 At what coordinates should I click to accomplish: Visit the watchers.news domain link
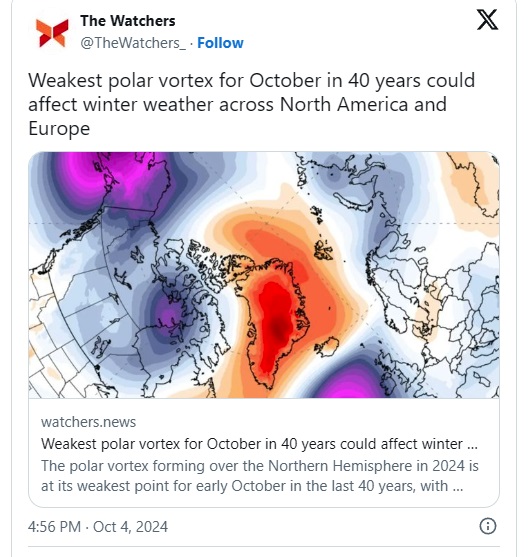(88, 422)
